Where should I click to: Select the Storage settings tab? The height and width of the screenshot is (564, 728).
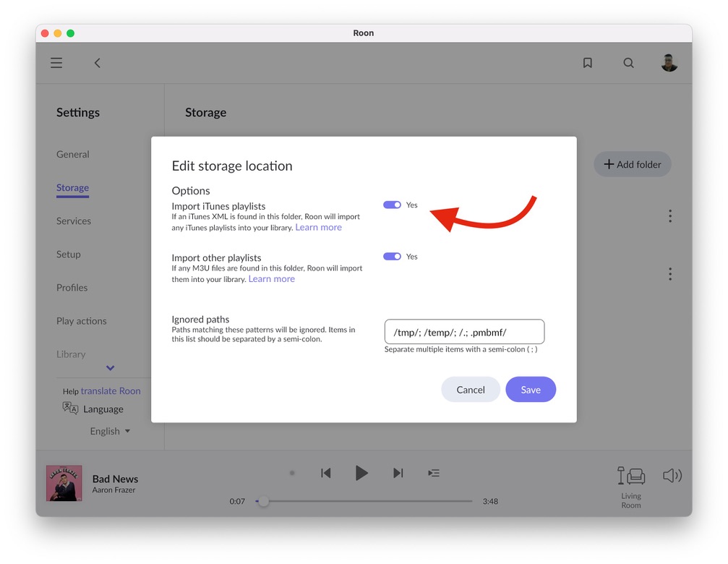point(72,187)
